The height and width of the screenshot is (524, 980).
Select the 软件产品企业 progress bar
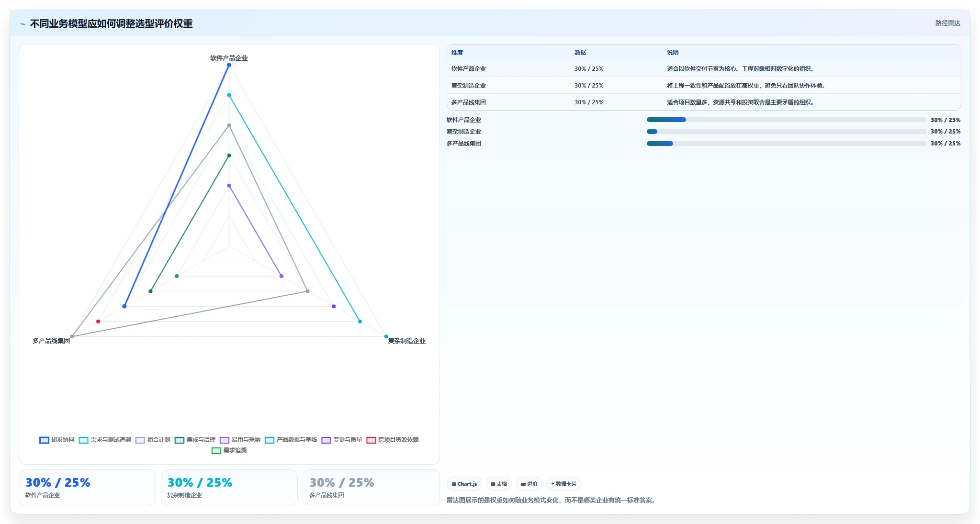coord(787,120)
